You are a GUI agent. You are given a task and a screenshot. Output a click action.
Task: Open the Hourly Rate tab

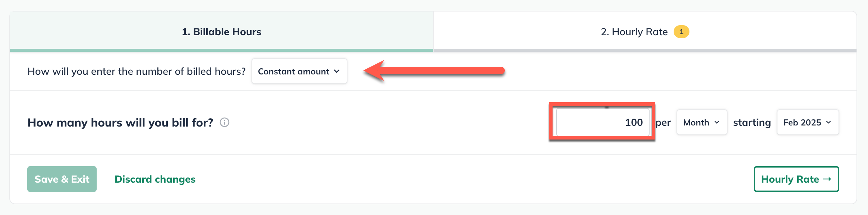[634, 32]
